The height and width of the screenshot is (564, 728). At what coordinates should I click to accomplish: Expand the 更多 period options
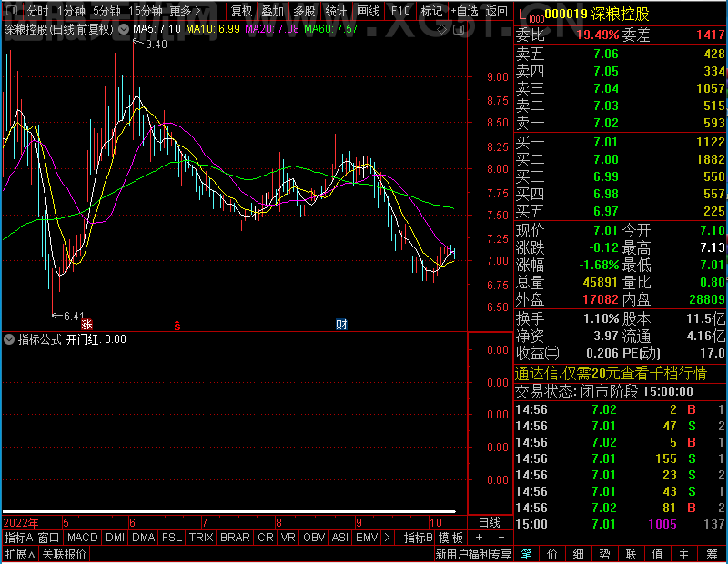(185, 11)
